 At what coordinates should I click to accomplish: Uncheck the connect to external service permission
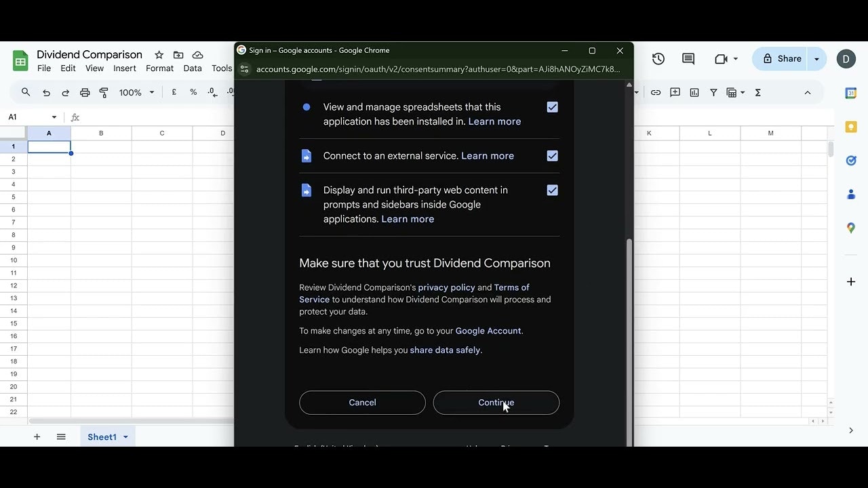(552, 156)
